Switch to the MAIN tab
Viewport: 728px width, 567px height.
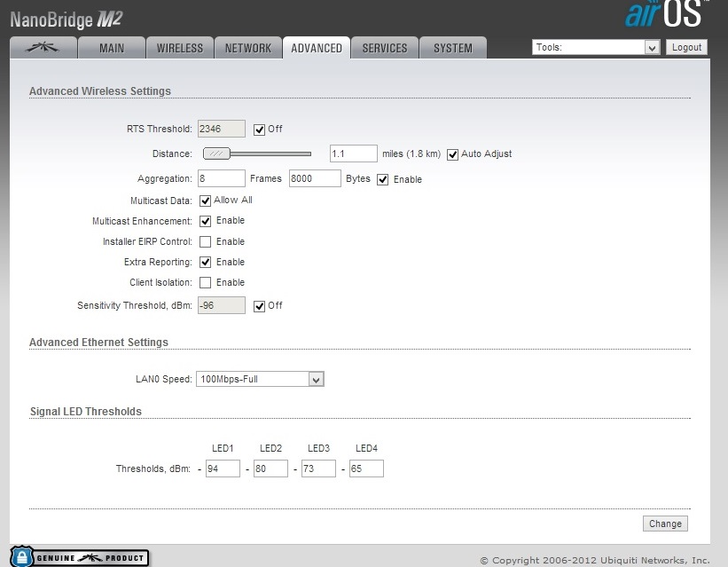(112, 48)
